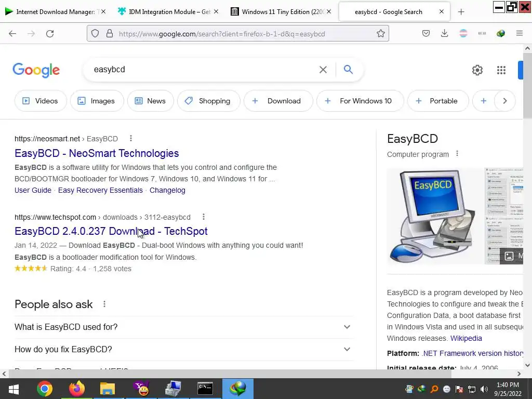Switch to IDM Integration Module tab

coord(168,12)
